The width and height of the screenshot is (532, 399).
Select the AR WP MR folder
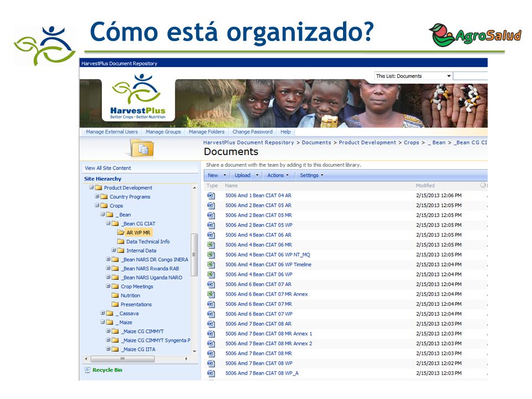tap(138, 233)
